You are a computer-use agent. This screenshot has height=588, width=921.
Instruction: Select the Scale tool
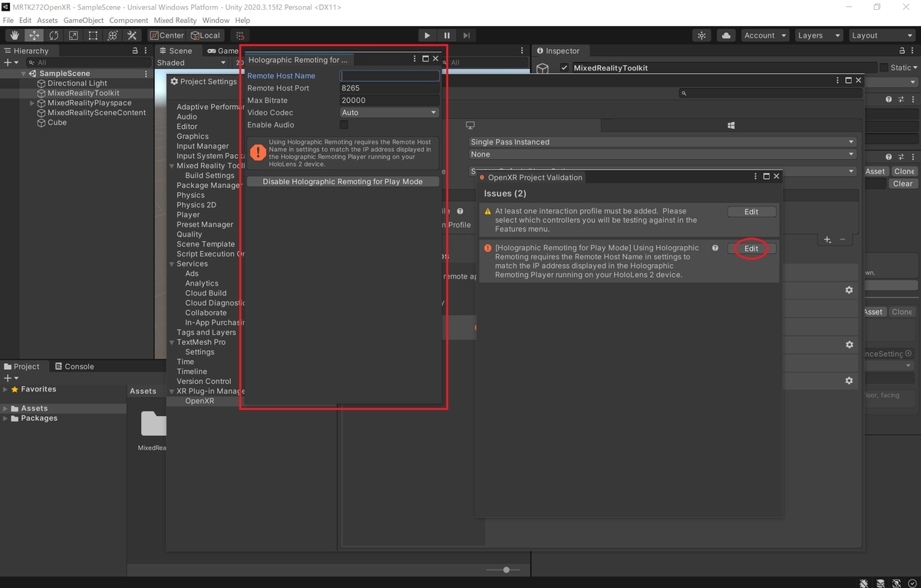tap(73, 35)
